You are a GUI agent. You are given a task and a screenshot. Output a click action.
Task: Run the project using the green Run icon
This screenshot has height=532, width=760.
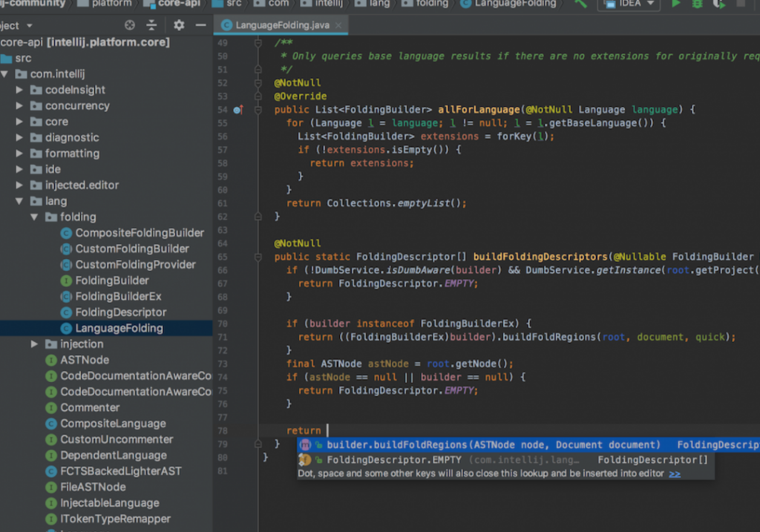676,4
